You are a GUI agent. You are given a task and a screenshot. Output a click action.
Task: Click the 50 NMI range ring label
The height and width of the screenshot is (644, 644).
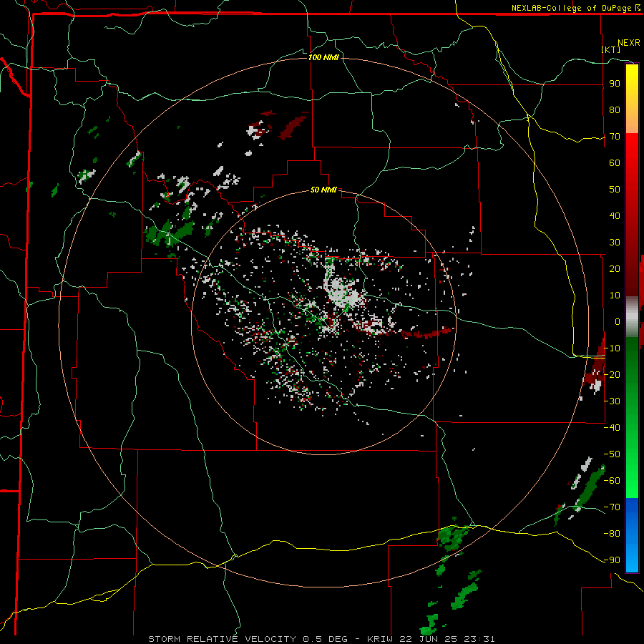(323, 190)
